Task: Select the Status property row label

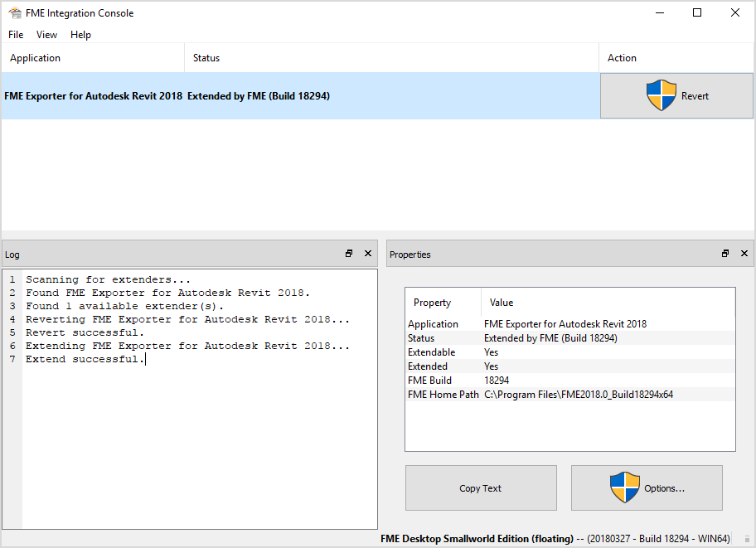Action: (x=421, y=338)
